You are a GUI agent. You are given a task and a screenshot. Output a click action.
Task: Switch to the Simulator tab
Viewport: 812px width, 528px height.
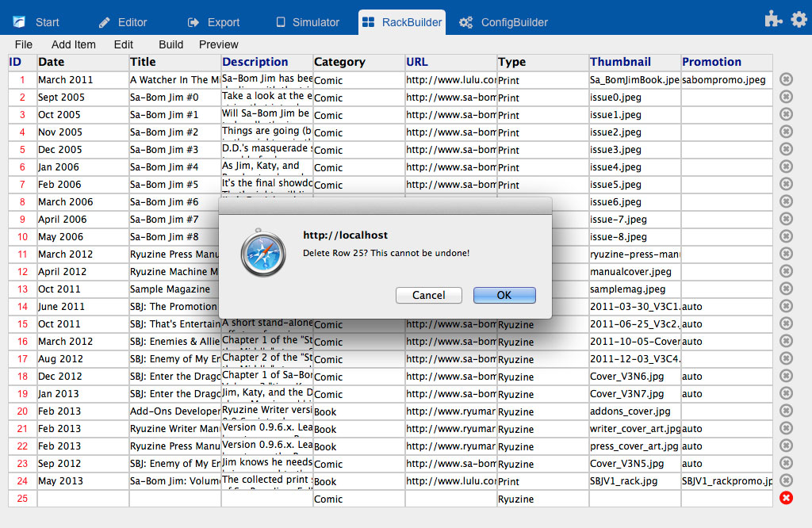(x=307, y=22)
